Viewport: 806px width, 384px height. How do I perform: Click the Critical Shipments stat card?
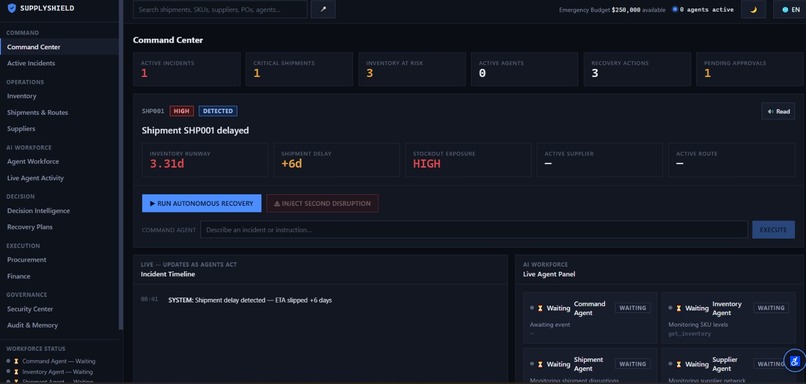coord(299,69)
